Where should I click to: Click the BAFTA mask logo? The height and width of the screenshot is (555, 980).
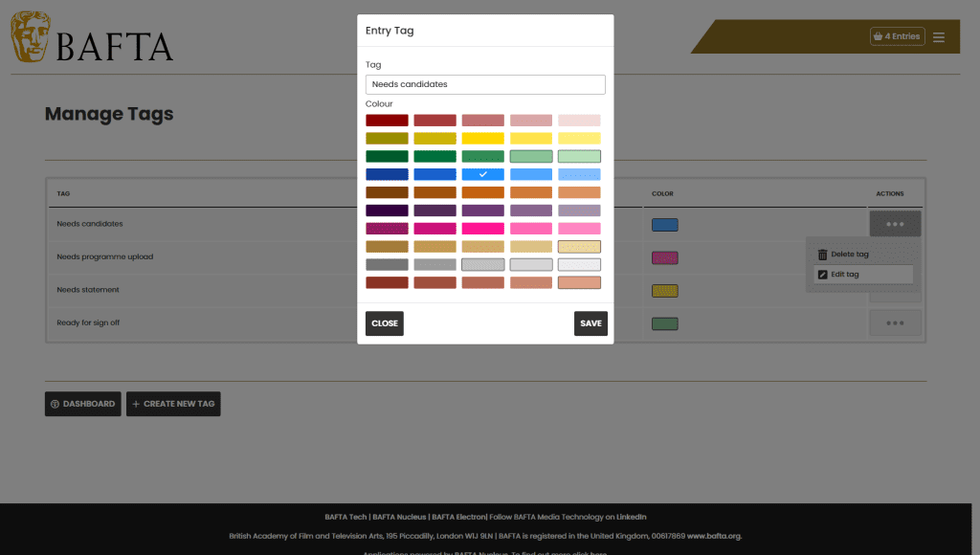(30, 36)
